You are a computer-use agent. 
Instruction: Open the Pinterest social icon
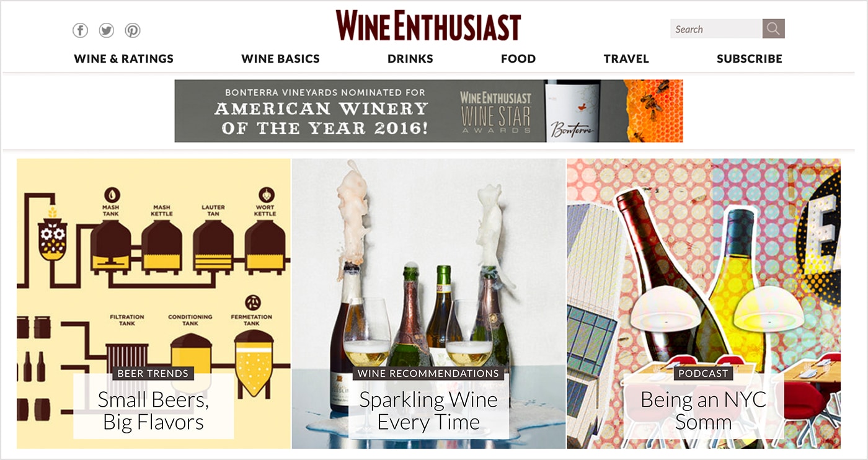(x=133, y=30)
